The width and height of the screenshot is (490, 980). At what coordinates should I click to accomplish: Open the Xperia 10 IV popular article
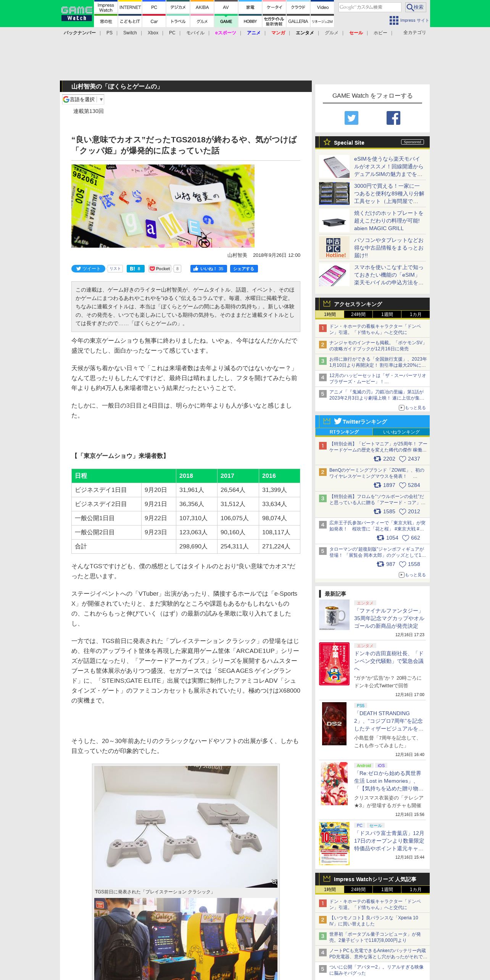374,921
